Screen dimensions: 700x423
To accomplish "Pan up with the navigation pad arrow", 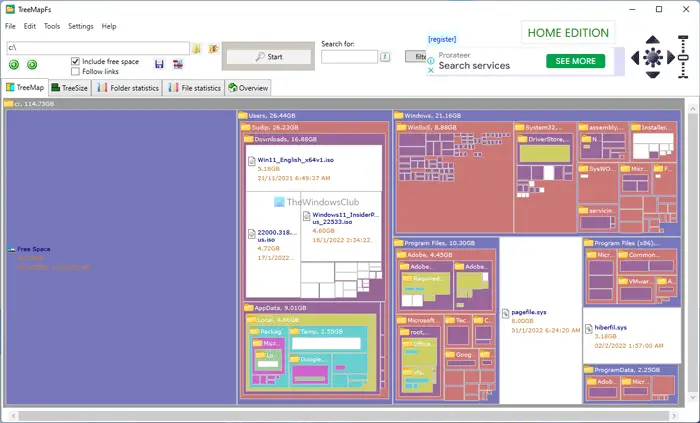I will [x=653, y=40].
